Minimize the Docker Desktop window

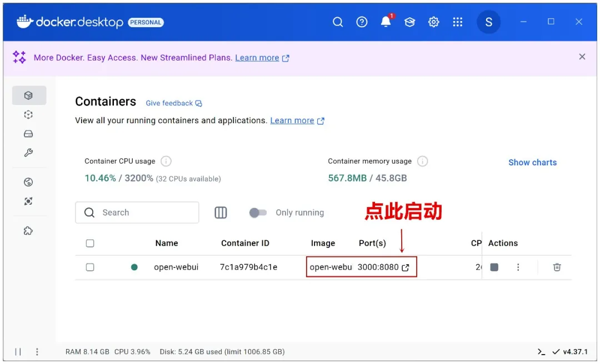(x=523, y=22)
